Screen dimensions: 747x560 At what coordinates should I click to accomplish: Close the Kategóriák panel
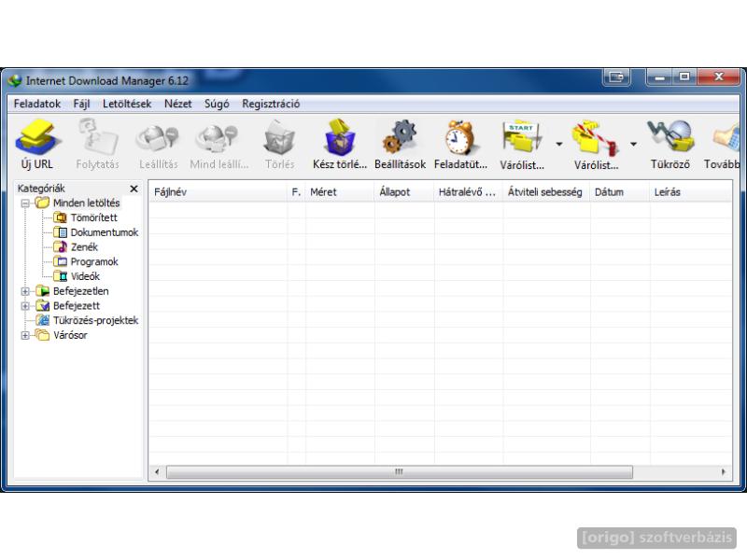(x=134, y=189)
